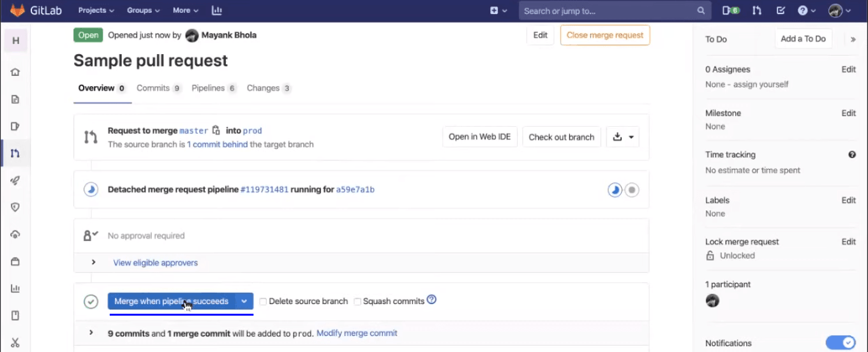
Task: Open Security shield icon in sidebar
Action: 15,207
